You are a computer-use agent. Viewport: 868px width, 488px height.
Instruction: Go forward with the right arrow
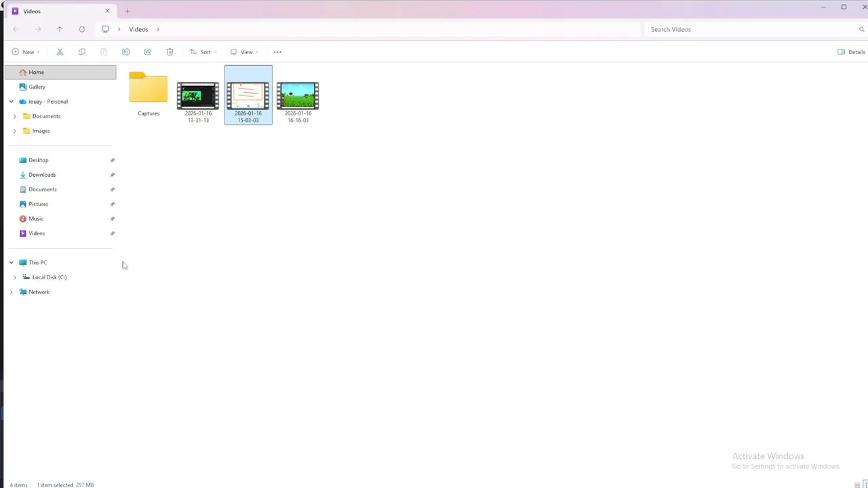pos(38,29)
